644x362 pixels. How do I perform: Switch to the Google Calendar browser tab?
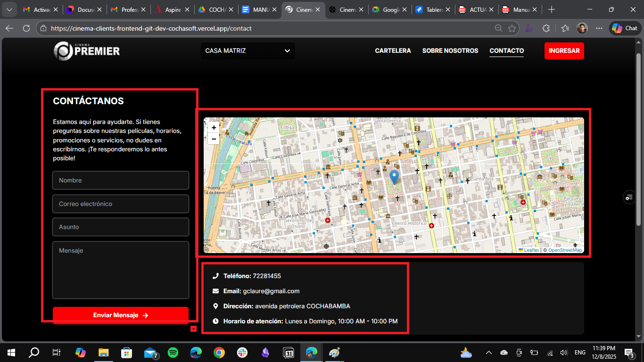point(386,9)
